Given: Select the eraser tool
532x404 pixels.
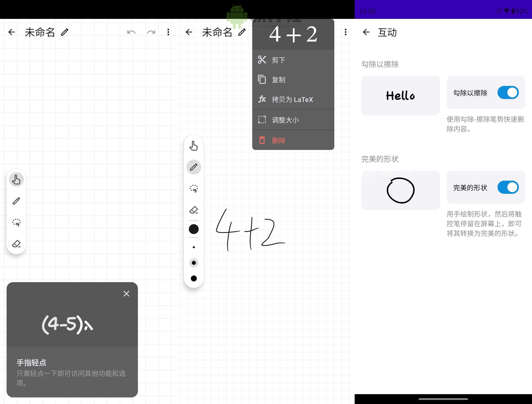Looking at the screenshot, I should [194, 210].
